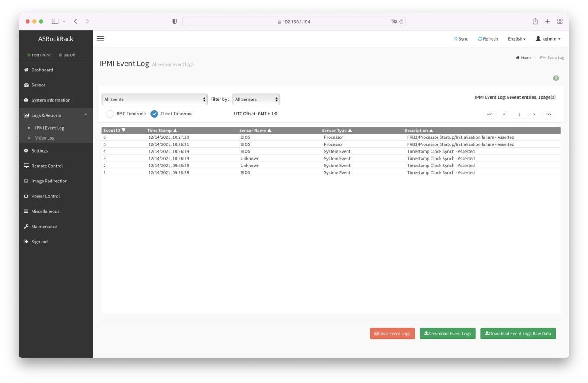Open Safari sidebar options dropdown chevron
The image size is (588, 383).
point(64,21)
